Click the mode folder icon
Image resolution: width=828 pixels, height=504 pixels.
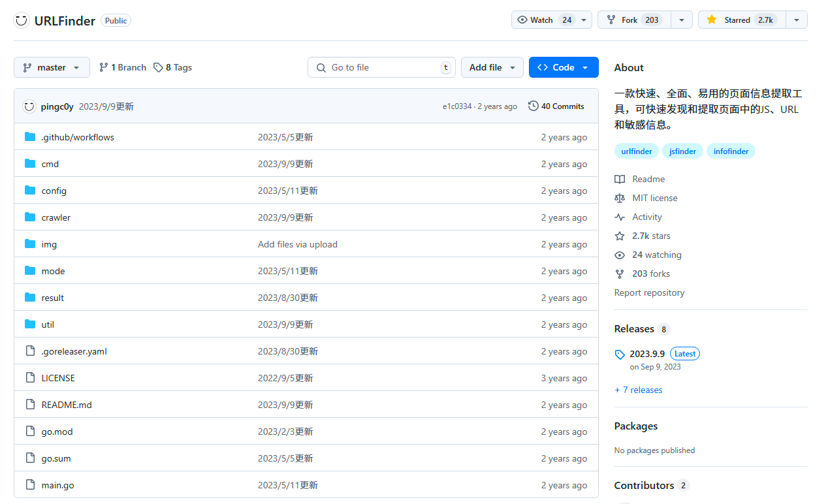[30, 270]
